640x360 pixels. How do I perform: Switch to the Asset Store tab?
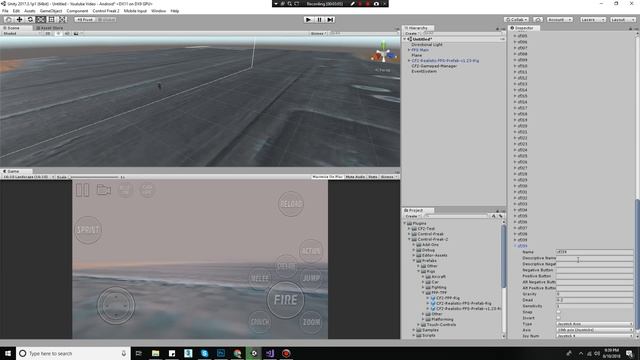50,28
